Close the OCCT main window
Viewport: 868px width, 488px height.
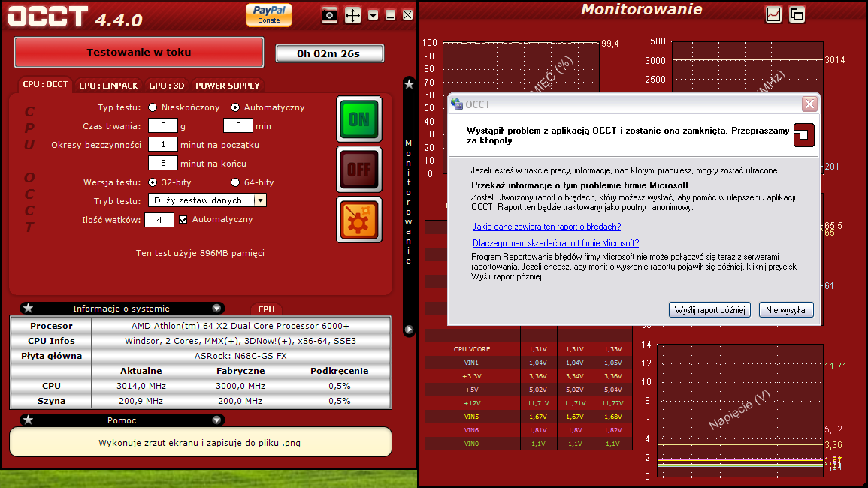(407, 15)
